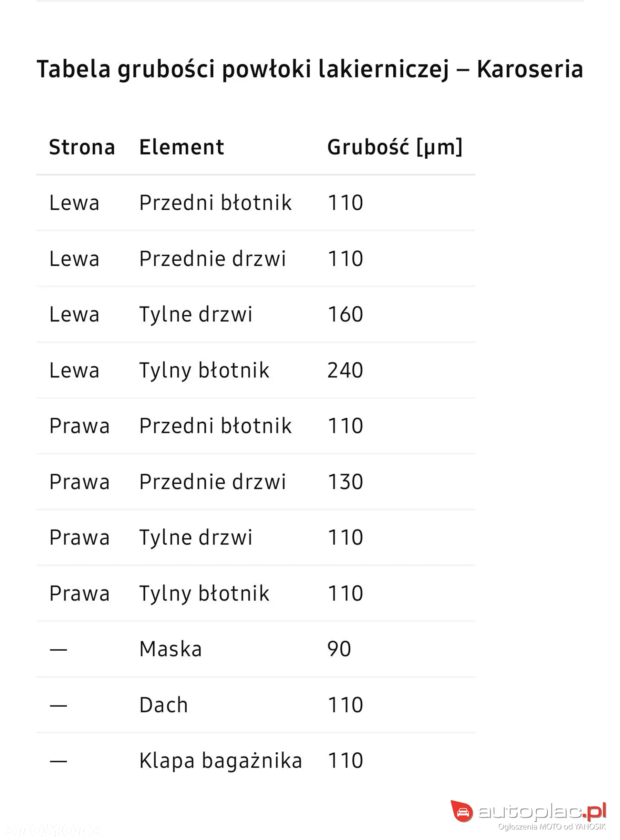
Task: Click the Prawa Tylny błotnik element cell
Action: [204, 593]
